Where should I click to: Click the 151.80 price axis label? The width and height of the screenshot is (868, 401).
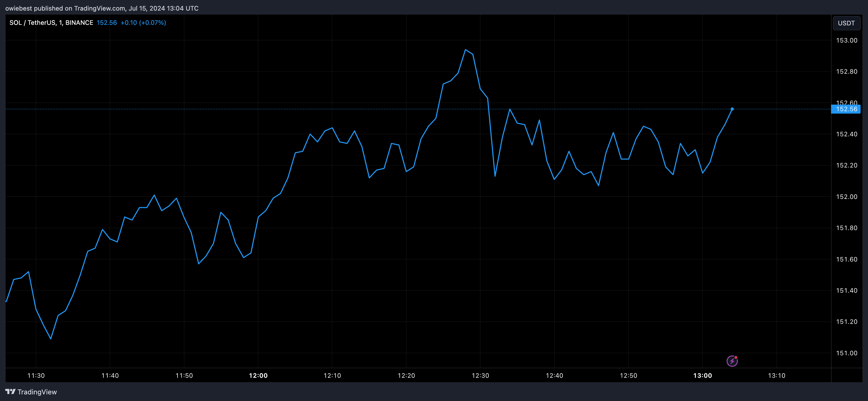[x=846, y=228]
